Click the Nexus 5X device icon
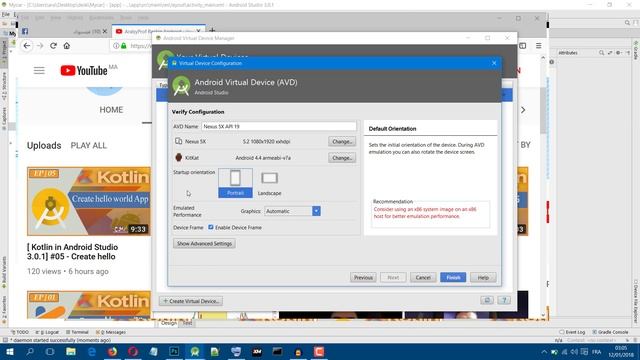 click(178, 141)
